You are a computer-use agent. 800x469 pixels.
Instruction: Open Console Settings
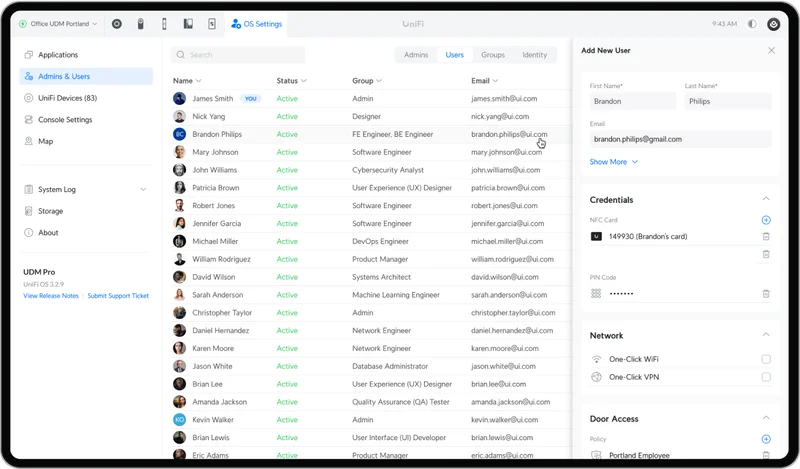tap(86, 119)
